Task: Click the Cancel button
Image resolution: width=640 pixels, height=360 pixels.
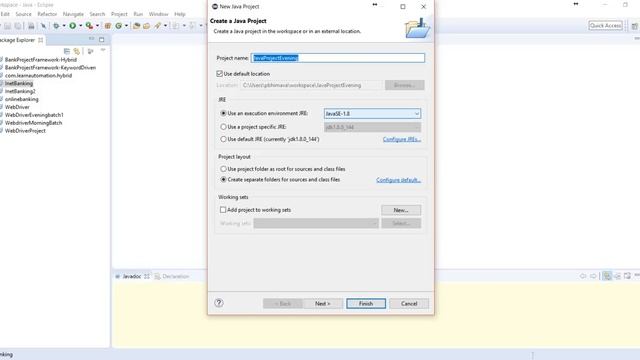Action: coord(409,303)
